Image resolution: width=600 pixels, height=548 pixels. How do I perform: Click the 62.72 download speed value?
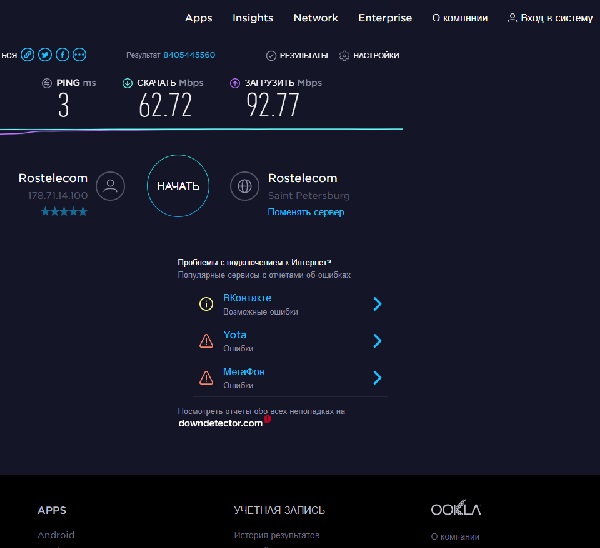click(165, 105)
